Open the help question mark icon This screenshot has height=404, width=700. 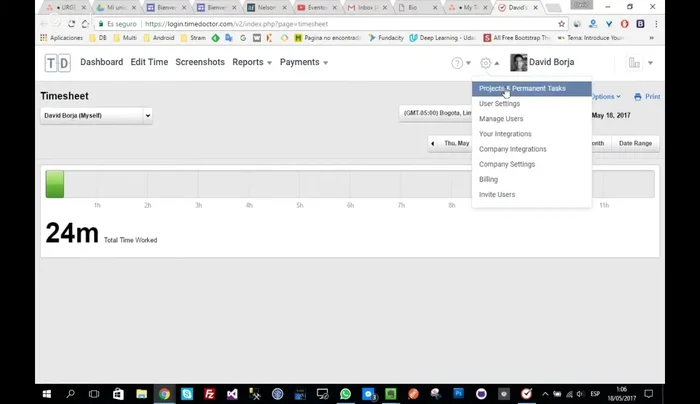point(457,63)
